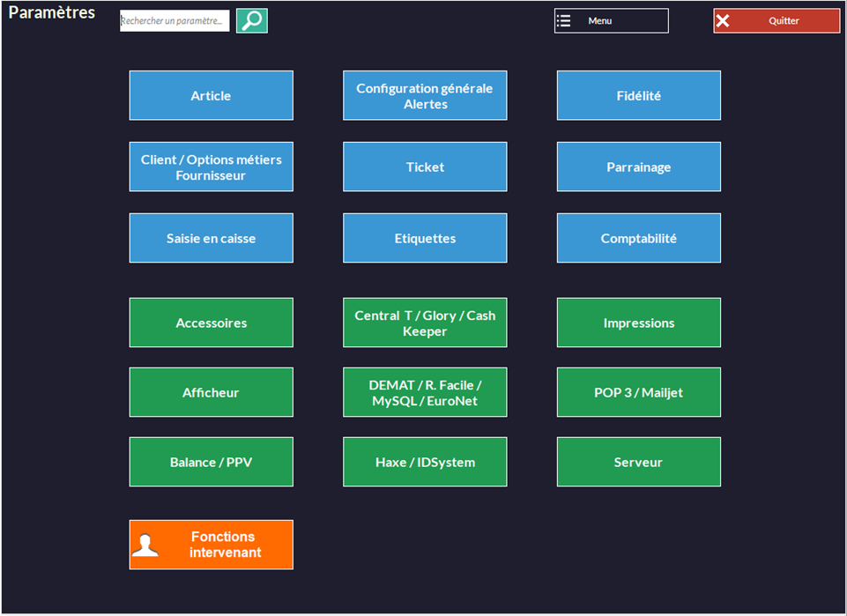This screenshot has width=847, height=616.
Task: Open the Article settings
Action: point(211,96)
